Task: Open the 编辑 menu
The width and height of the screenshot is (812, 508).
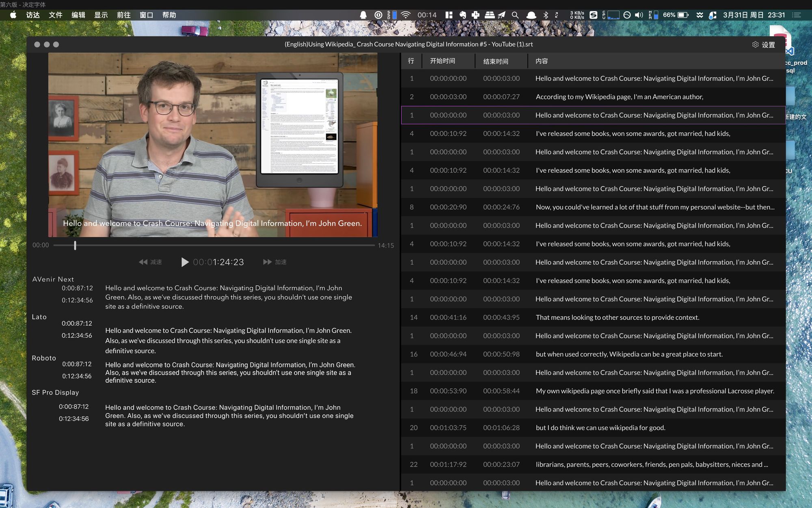Action: [78, 15]
